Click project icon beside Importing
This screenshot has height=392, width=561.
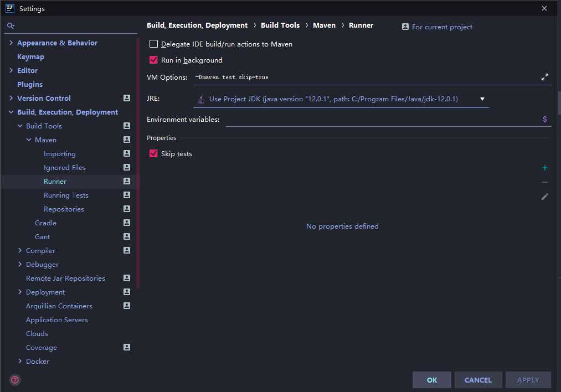click(x=127, y=153)
